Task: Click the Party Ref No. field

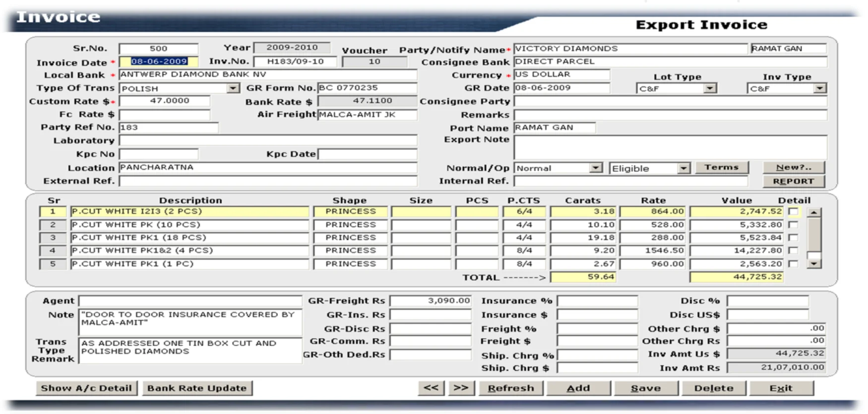Action: [x=169, y=128]
